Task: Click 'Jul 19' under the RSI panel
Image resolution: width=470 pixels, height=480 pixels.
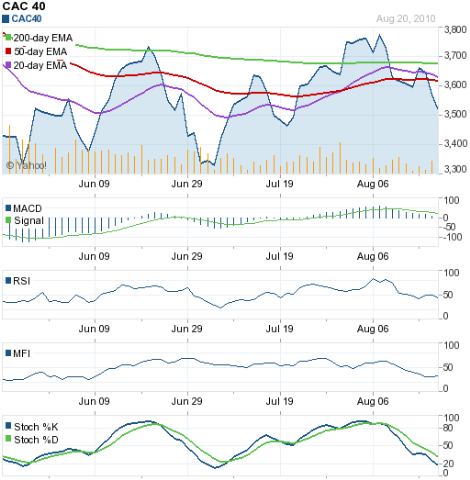Action: pyautogui.click(x=279, y=329)
